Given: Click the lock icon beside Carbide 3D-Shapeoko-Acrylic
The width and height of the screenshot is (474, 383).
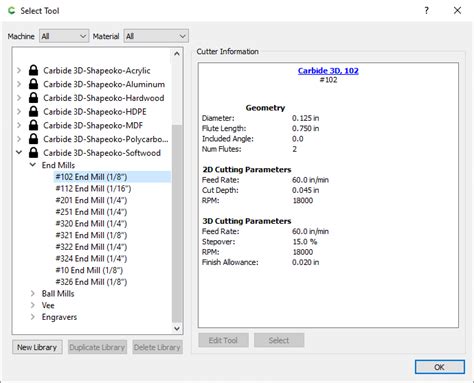Looking at the screenshot, I should [x=33, y=70].
